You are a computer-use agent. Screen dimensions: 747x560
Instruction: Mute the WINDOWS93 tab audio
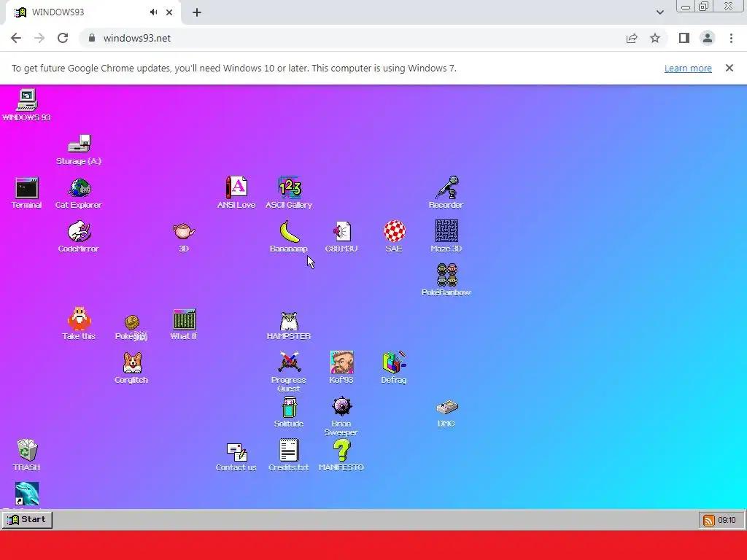[153, 12]
